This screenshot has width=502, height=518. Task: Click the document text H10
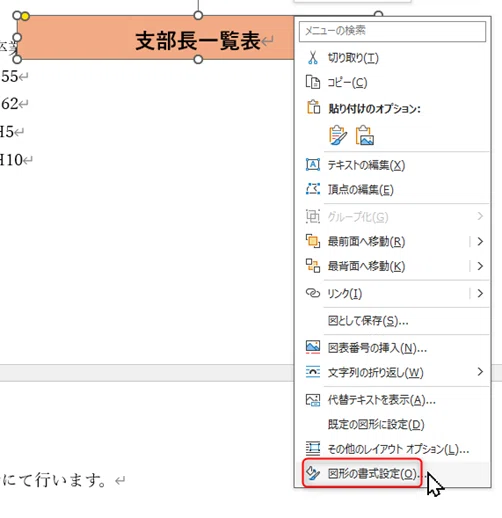click(11, 160)
